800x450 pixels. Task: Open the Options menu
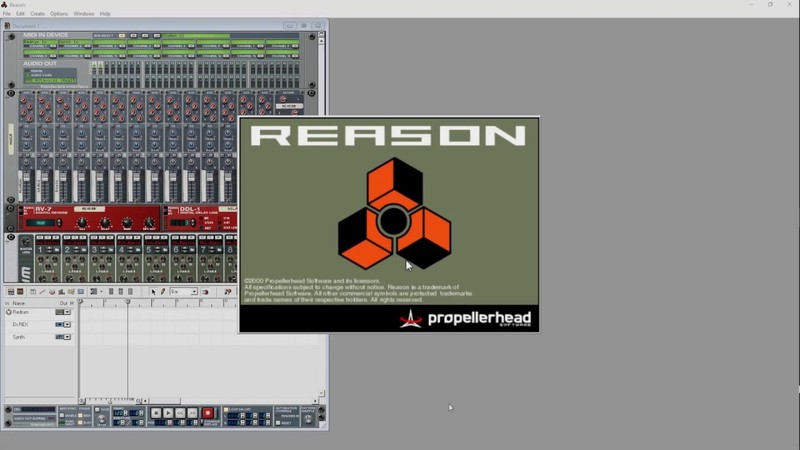click(59, 14)
